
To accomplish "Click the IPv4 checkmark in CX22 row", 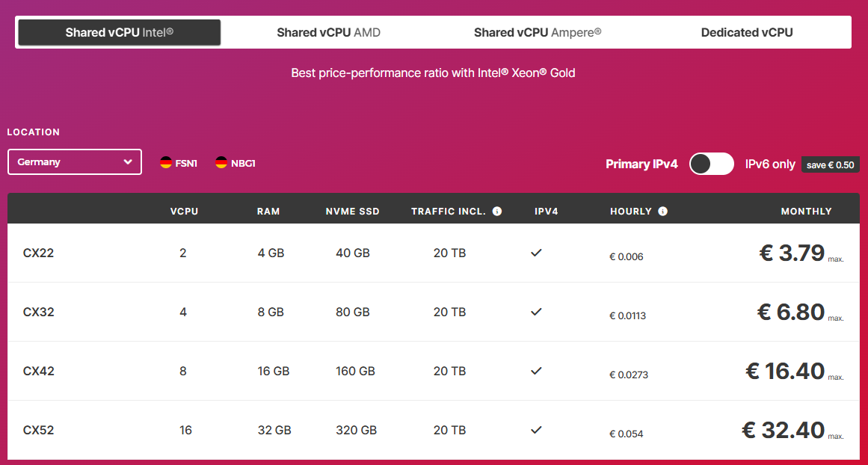I will (x=536, y=253).
